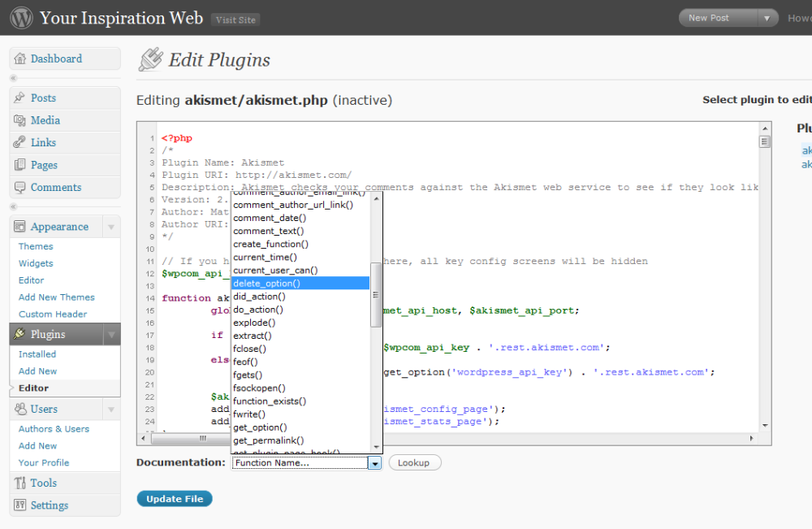Click the Update File button
Viewport: 812px width, 529px height.
(175, 499)
